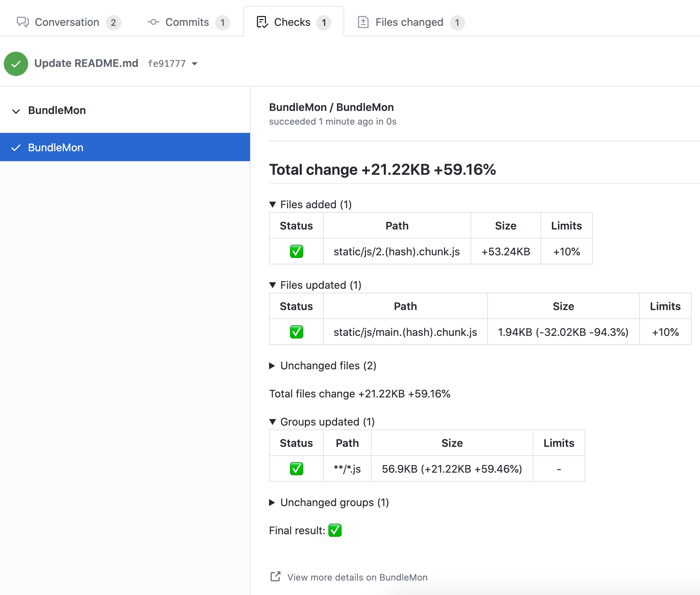Click the **/*.js group path cell
This screenshot has width=700, height=595.
click(347, 469)
